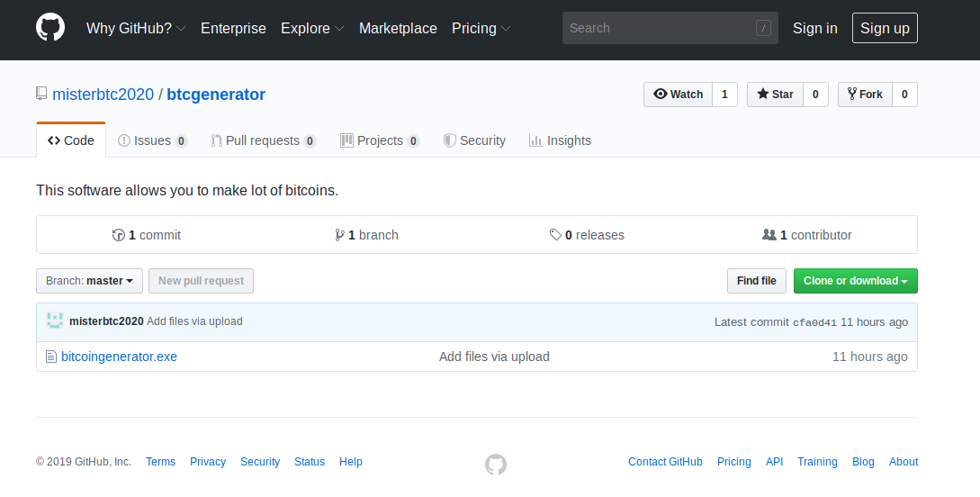Click the misterbtc2020 commit author name
Viewport: 980px width, 497px height.
(106, 321)
